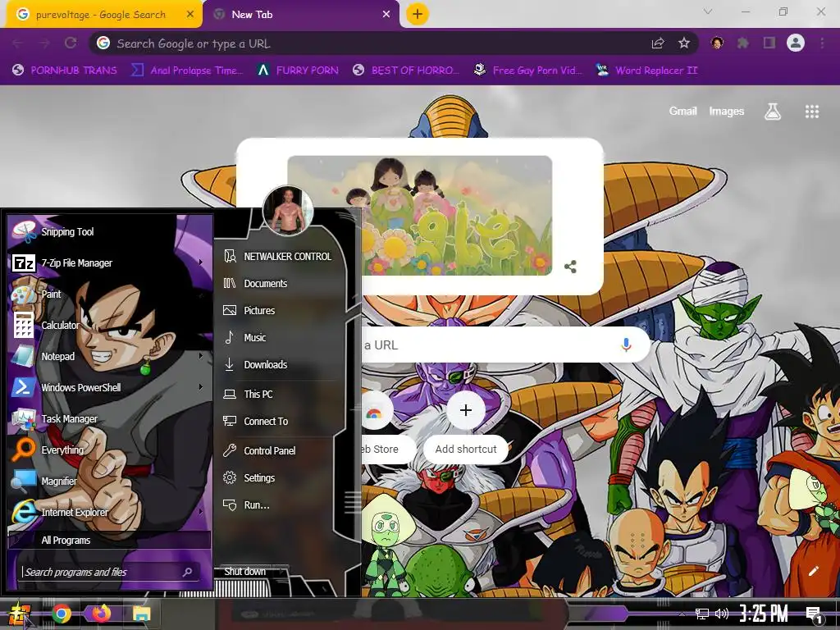Image resolution: width=840 pixels, height=630 pixels.
Task: Open Chrome's tab search chevron
Action: pyautogui.click(x=708, y=11)
